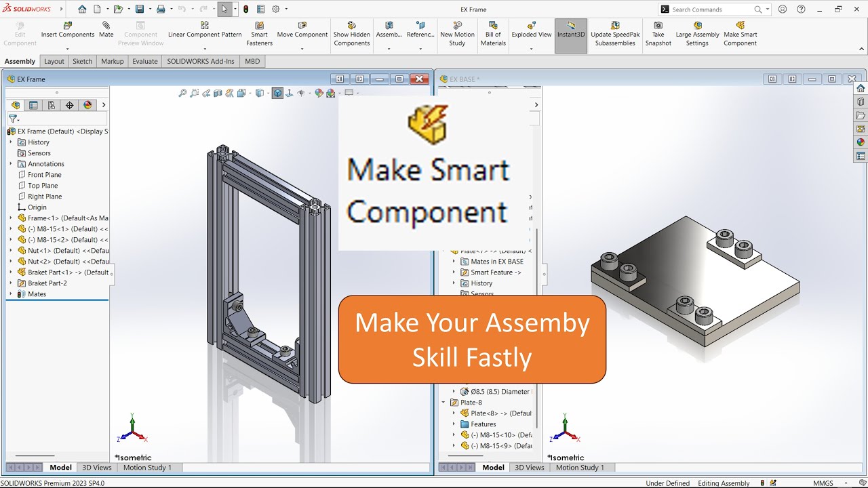868x488 pixels.
Task: Click Take Snapshot
Action: 658,34
